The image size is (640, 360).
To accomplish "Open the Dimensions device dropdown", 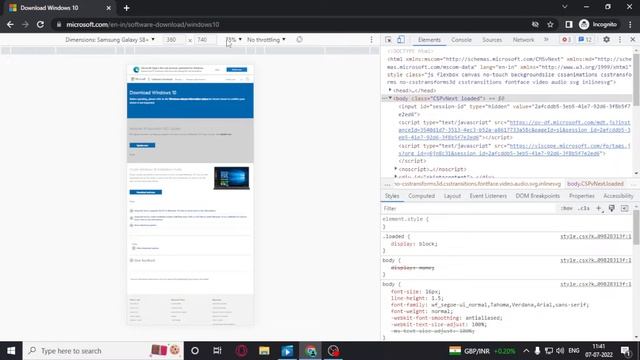I will tap(110, 40).
